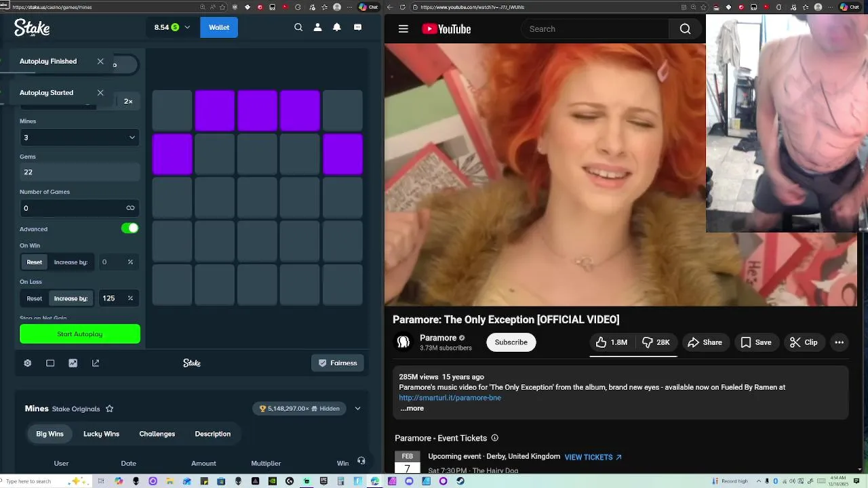This screenshot has height=488, width=868.
Task: Dismiss the Autoplay Started notification
Action: 100,93
